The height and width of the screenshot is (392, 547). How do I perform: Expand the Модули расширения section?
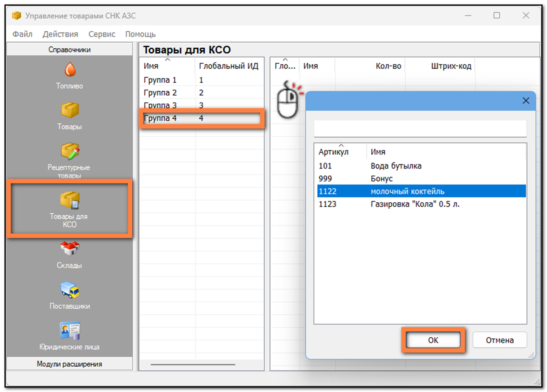pos(70,364)
